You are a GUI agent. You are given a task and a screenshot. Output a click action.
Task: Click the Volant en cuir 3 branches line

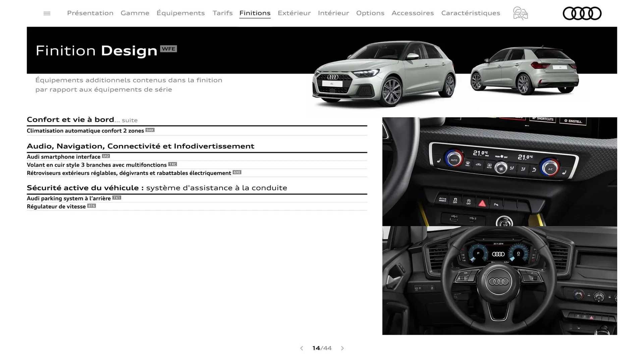(97, 165)
